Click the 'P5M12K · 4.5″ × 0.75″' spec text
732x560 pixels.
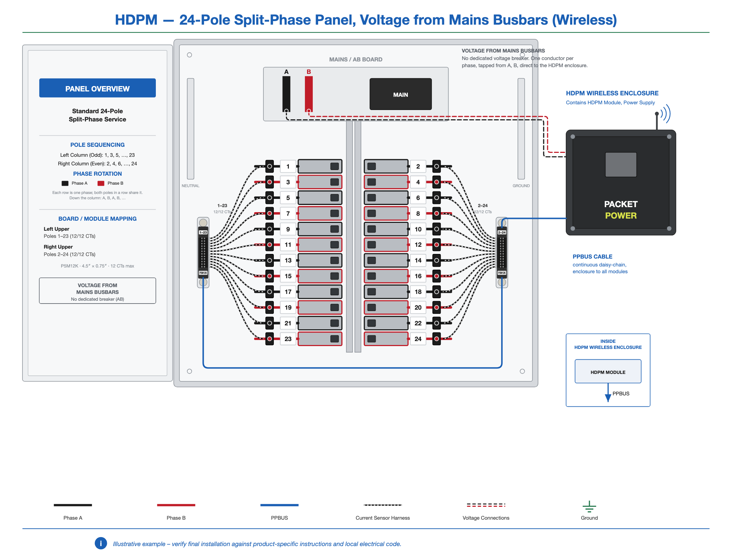pos(97,266)
